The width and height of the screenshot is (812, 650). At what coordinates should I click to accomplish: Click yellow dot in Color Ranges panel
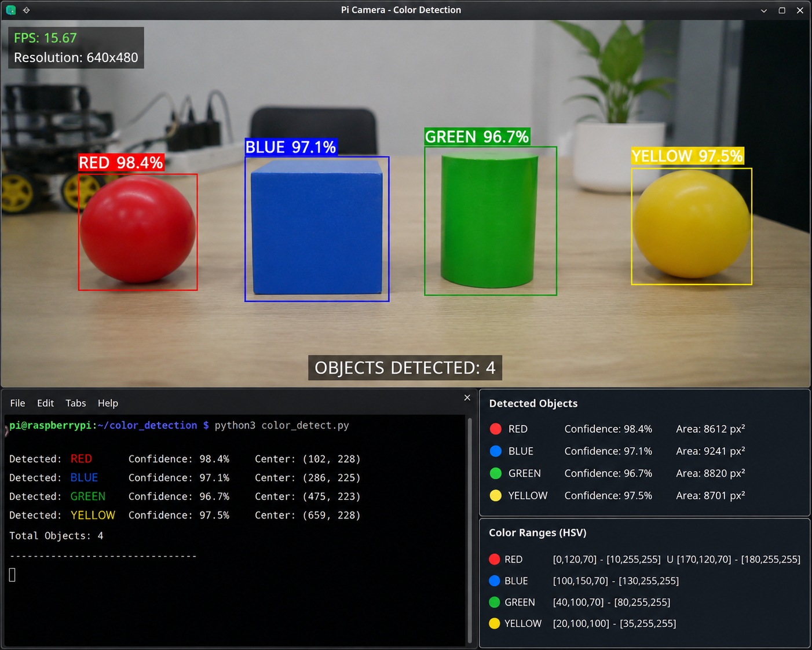pos(494,623)
